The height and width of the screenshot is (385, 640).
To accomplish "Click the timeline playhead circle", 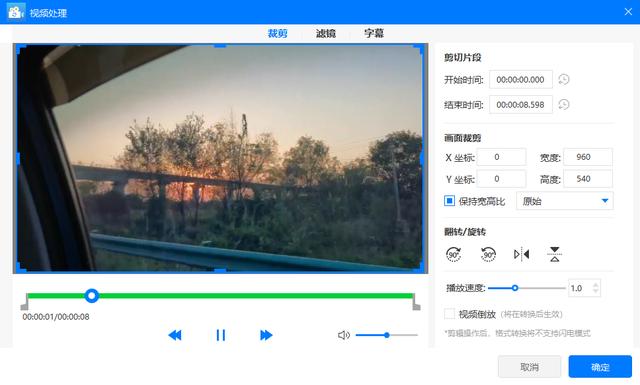I will (92, 296).
